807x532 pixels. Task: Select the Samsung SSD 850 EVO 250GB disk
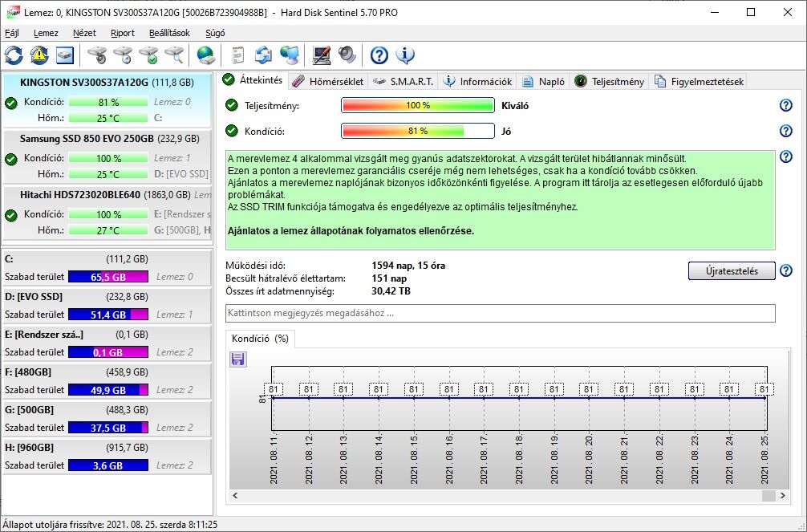[107, 156]
